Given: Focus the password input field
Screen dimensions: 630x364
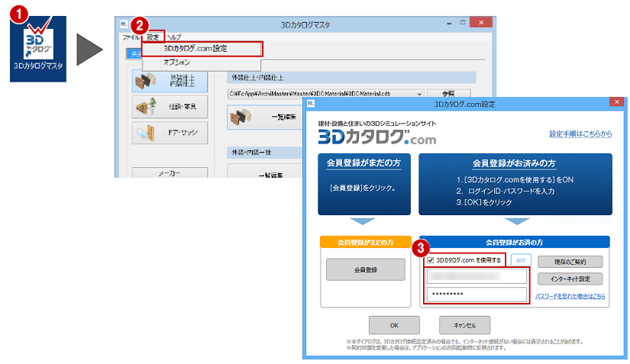Looking at the screenshot, I should point(477,294).
